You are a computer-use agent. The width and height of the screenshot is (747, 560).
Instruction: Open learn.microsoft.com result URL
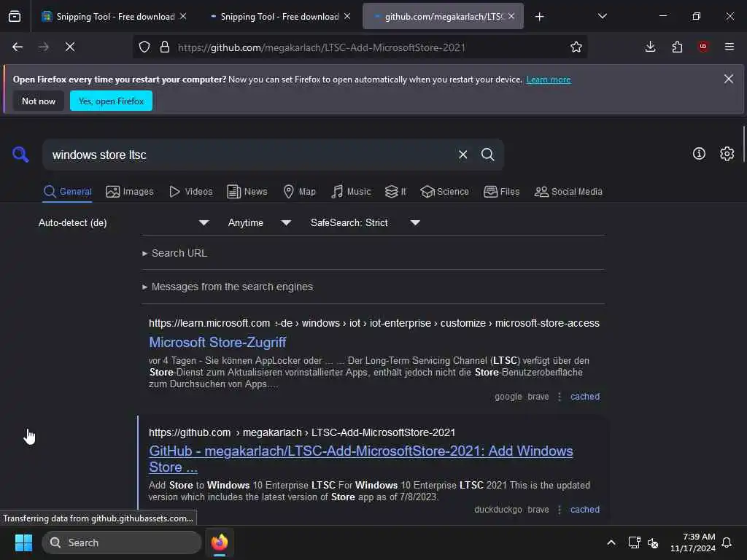click(374, 323)
